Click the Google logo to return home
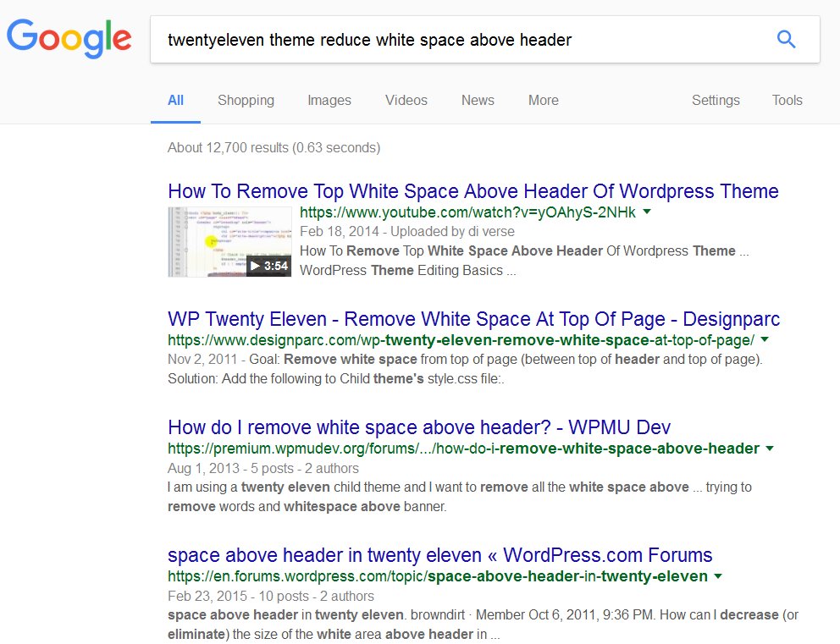This screenshot has width=840, height=644. pyautogui.click(x=69, y=38)
